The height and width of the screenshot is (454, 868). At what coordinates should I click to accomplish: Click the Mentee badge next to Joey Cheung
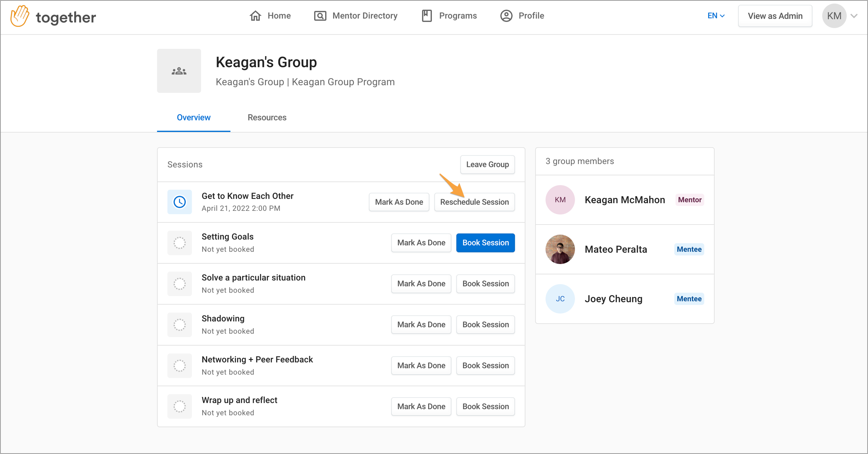(x=689, y=299)
